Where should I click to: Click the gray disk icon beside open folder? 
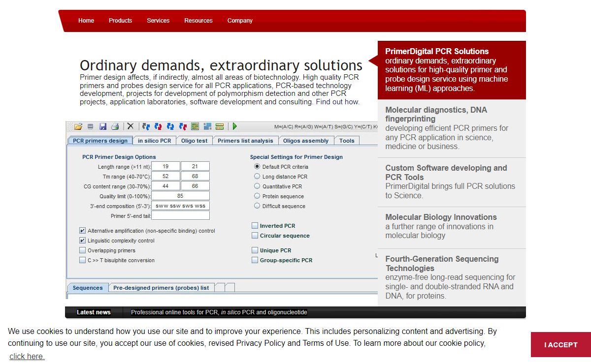(91, 126)
